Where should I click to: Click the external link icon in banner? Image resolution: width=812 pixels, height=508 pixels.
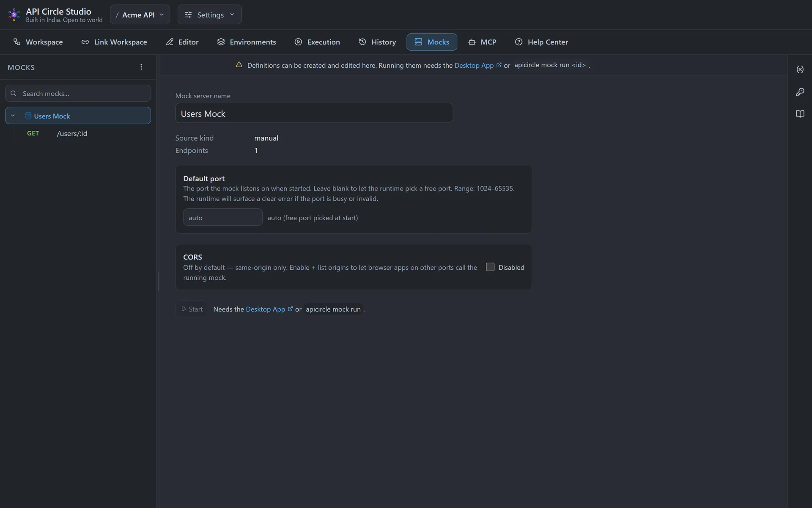[499, 65]
